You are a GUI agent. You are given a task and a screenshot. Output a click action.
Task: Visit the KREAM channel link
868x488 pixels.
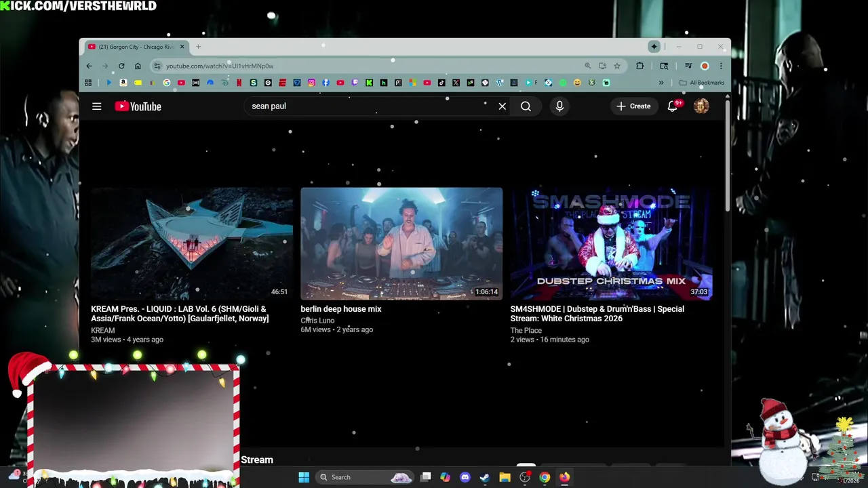click(103, 331)
